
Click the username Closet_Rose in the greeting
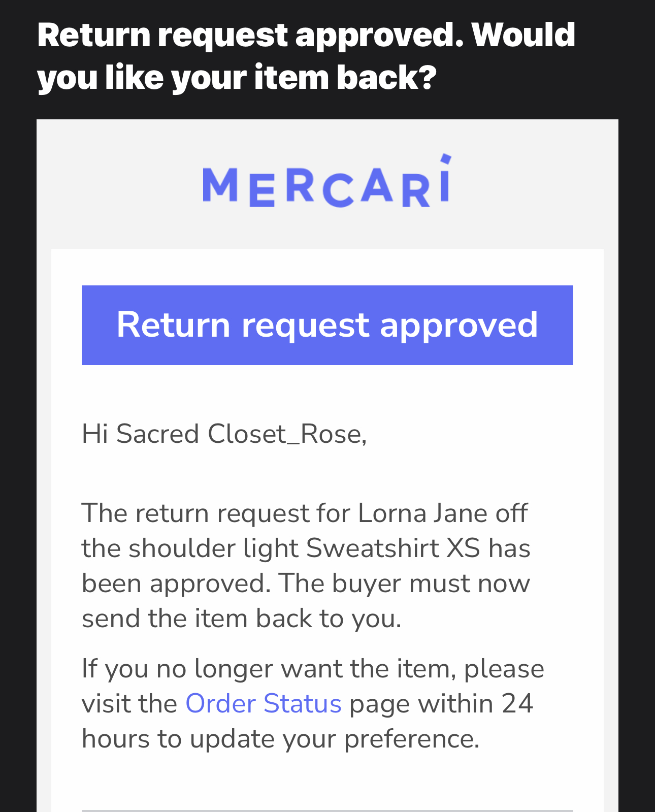pyautogui.click(x=286, y=434)
